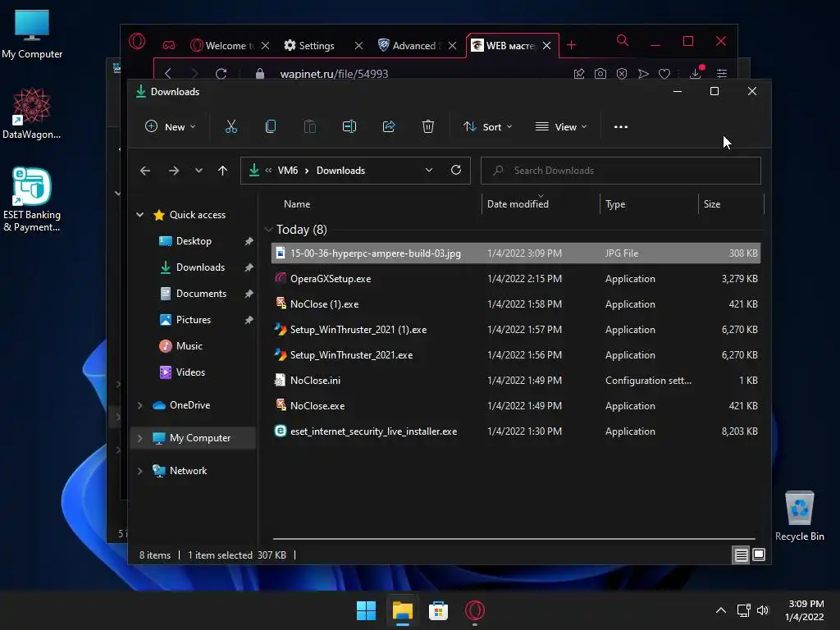Expand the OneDrive tree node
840x630 pixels.
[139, 405]
